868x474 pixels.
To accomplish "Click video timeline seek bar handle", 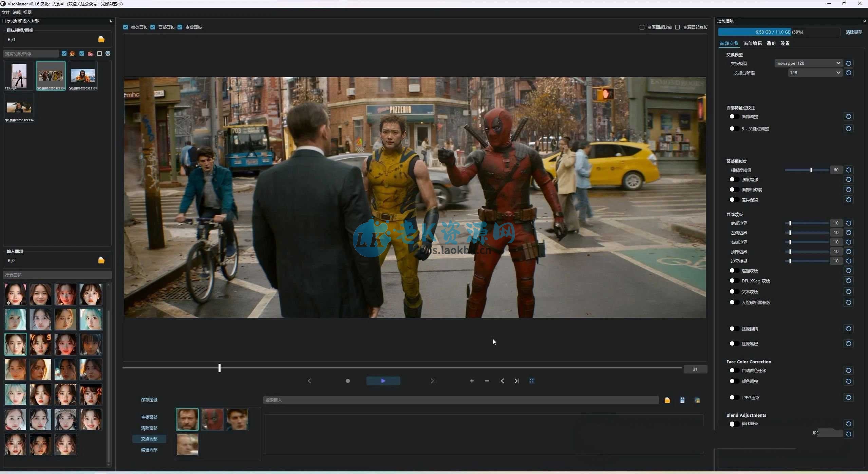I will (220, 368).
